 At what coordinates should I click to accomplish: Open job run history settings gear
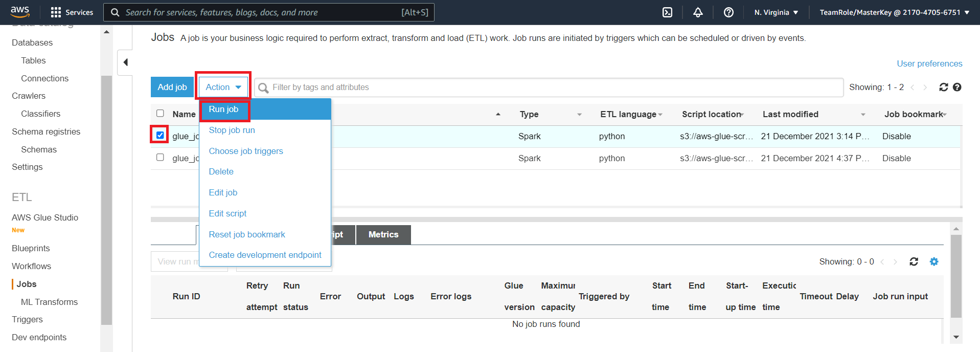(934, 261)
